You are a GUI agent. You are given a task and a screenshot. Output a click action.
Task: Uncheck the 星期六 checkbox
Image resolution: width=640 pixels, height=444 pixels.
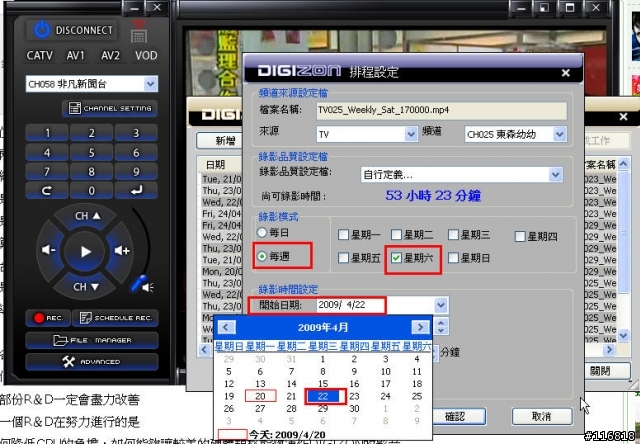coord(396,258)
